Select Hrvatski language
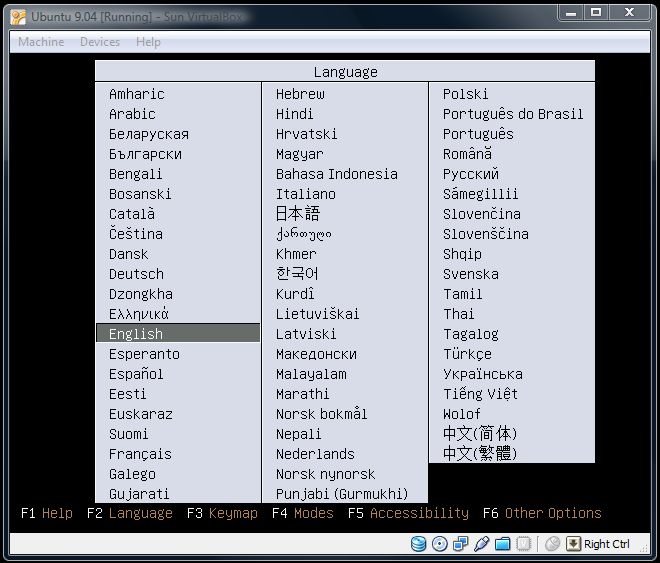This screenshot has width=660, height=563. pos(306,134)
